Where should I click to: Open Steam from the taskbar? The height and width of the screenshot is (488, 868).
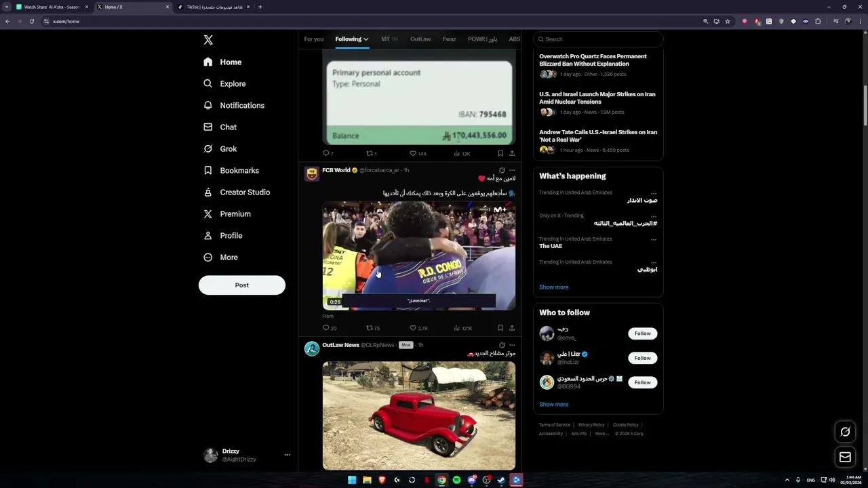(x=501, y=480)
